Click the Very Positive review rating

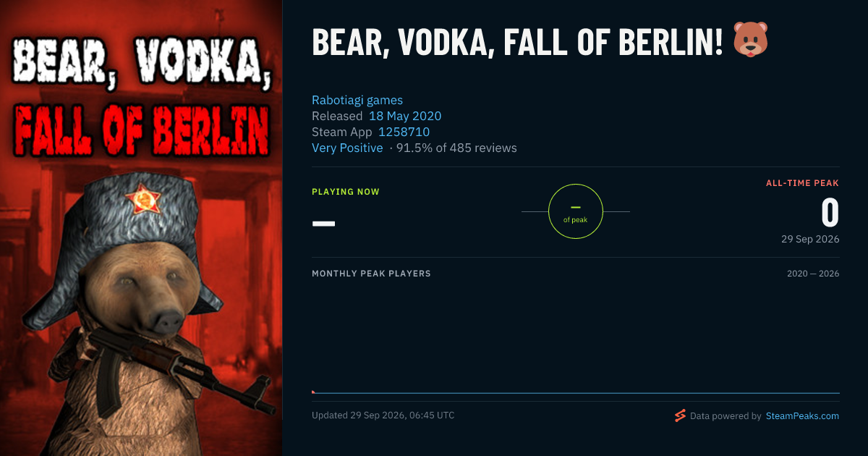point(347,148)
